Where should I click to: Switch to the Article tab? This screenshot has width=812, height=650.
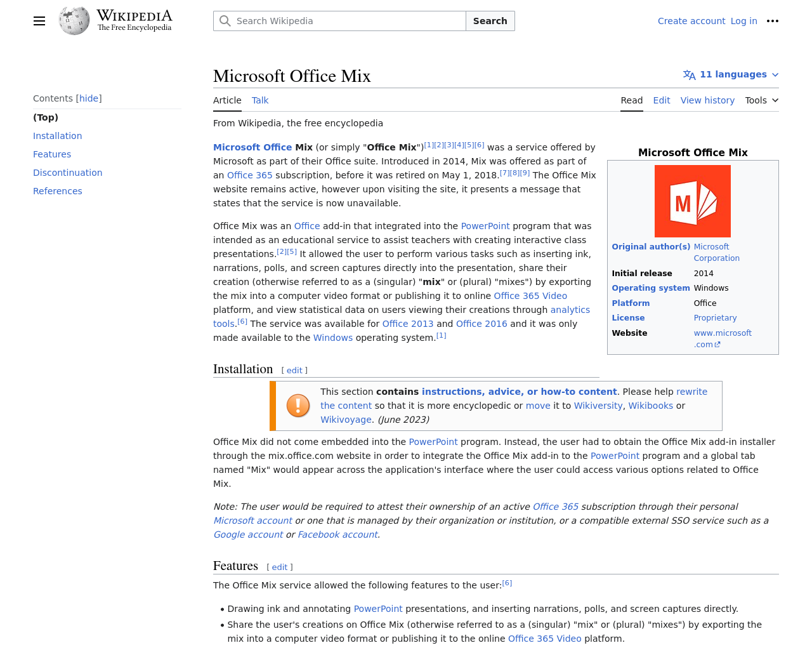[x=227, y=100]
